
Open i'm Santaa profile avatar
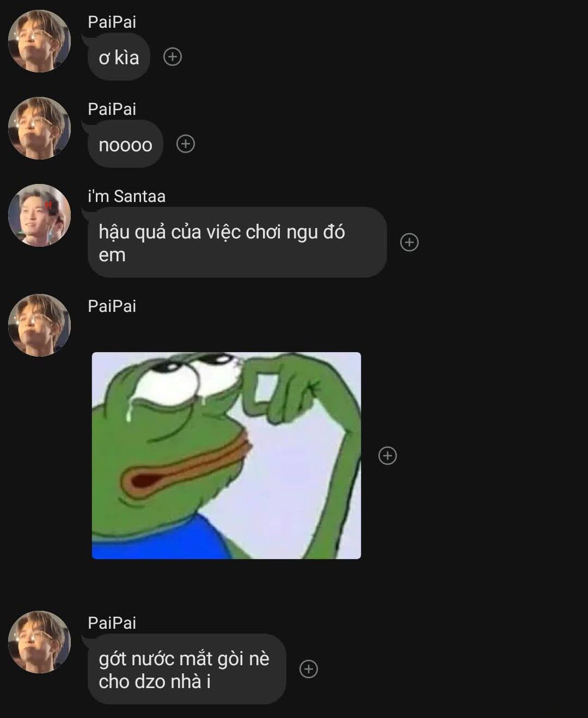coord(39,215)
